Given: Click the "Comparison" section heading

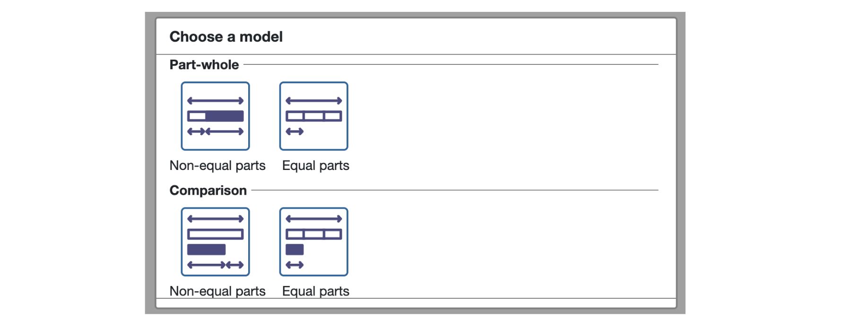Looking at the screenshot, I should (x=208, y=190).
